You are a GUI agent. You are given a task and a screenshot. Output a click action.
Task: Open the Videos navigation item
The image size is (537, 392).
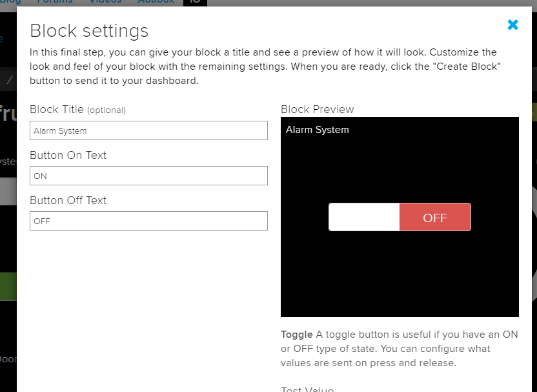105,2
